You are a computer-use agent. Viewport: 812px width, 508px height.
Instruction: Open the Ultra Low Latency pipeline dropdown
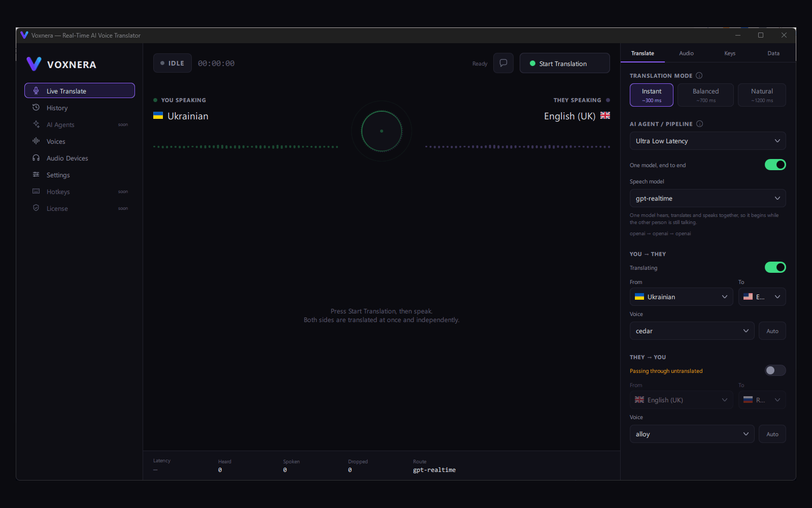[707, 141]
